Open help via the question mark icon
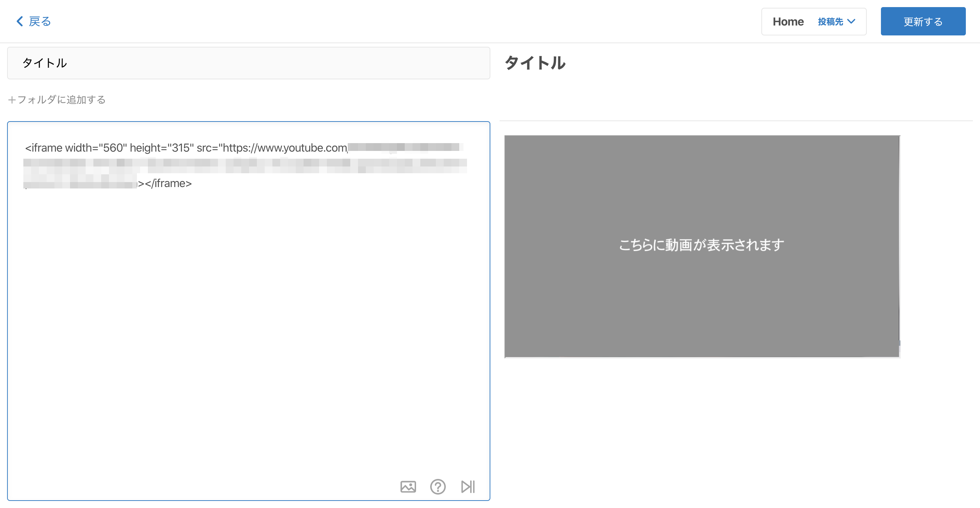The height and width of the screenshot is (508, 980). [x=438, y=486]
